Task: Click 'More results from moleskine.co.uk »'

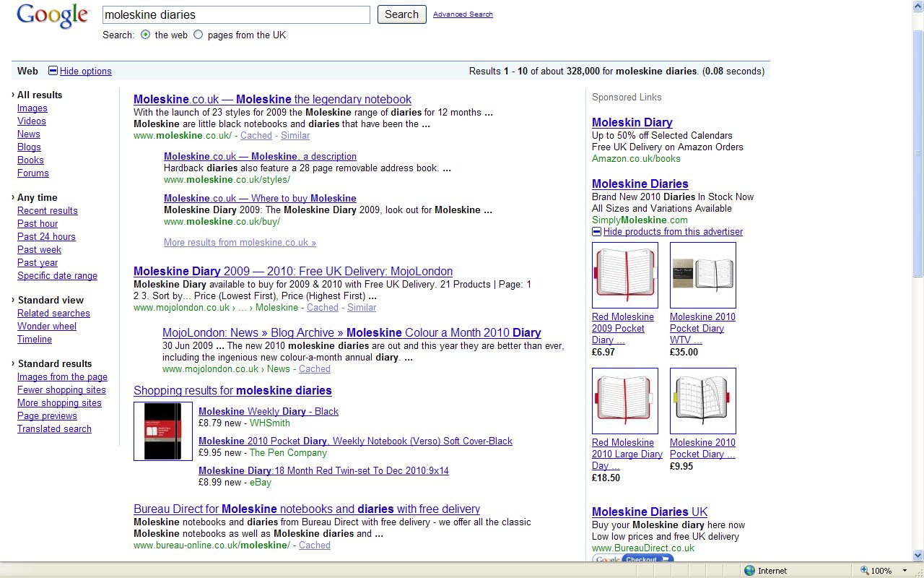Action: 240,243
